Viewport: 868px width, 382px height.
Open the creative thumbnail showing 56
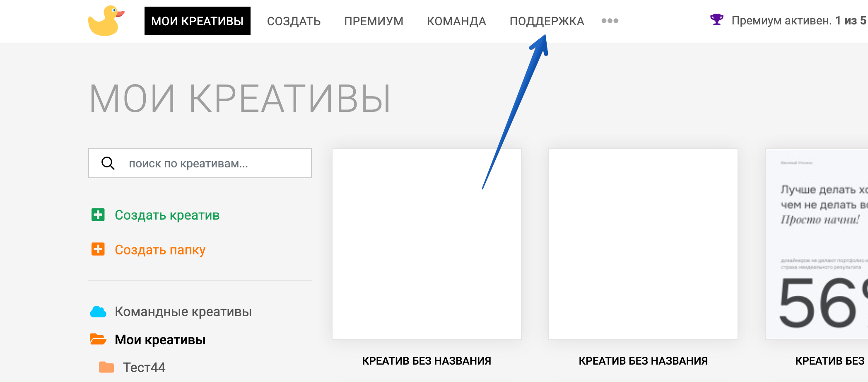point(817,244)
